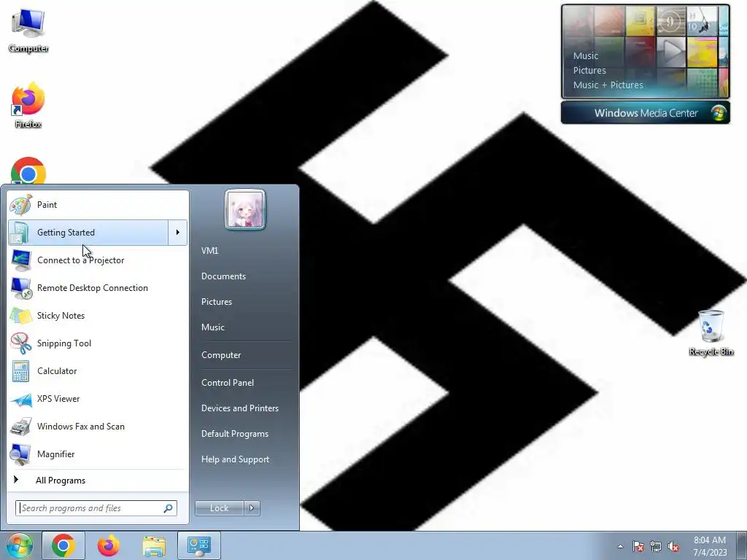
Task: Select the Recycle Bin on desktop
Action: coord(711,332)
